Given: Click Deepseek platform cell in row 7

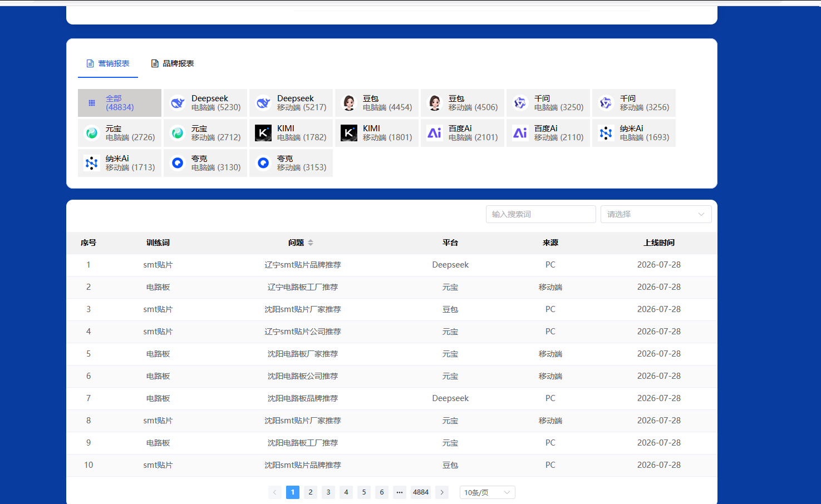Looking at the screenshot, I should 450,398.
